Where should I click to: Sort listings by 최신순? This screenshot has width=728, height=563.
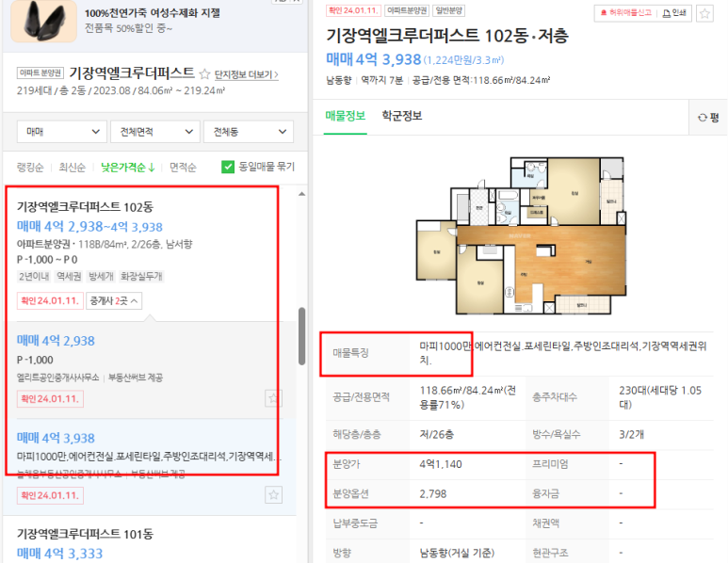(72, 167)
